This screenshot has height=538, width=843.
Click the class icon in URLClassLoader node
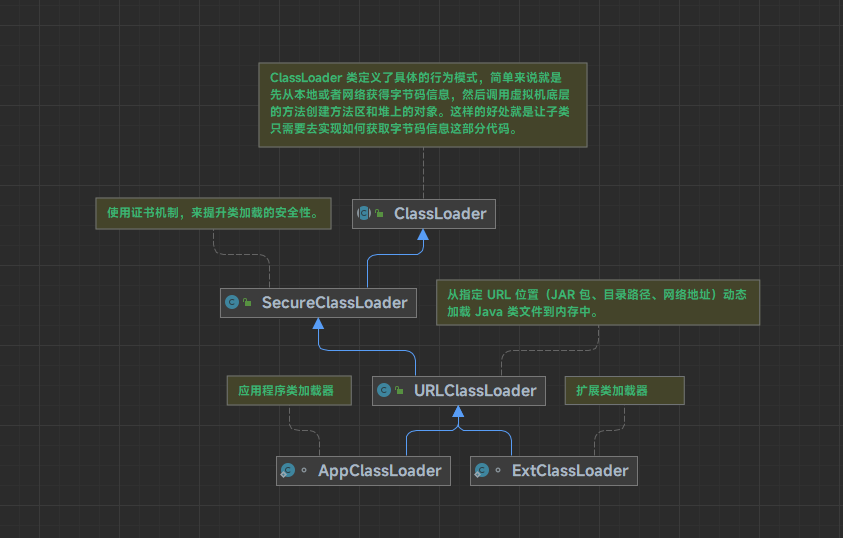point(384,390)
